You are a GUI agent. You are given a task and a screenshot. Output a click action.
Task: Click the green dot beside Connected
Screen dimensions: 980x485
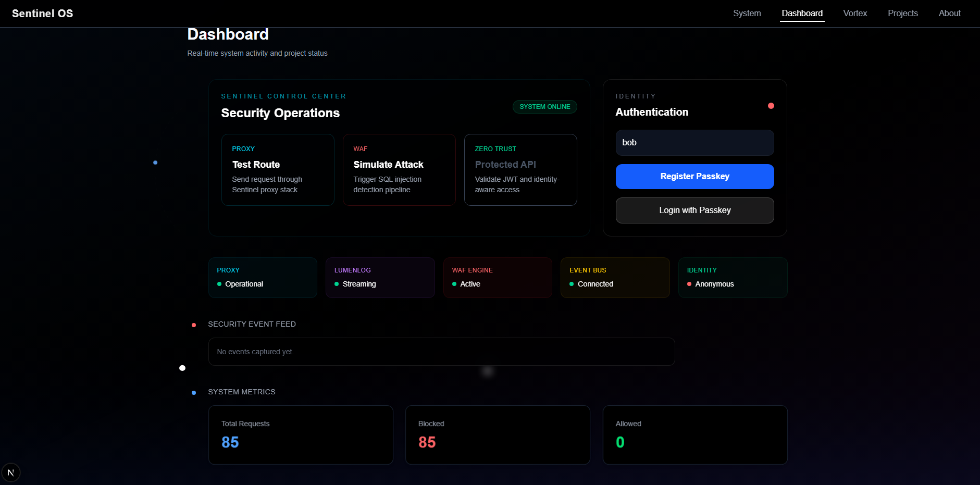pos(572,284)
